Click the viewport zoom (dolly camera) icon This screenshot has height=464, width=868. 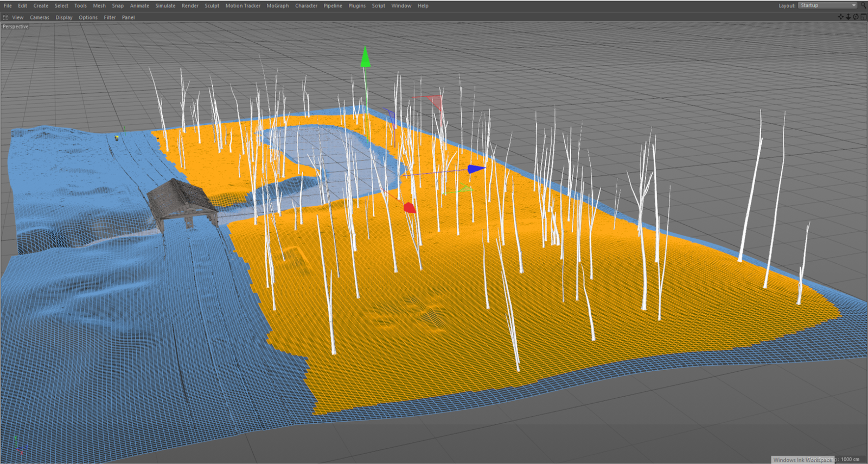848,17
